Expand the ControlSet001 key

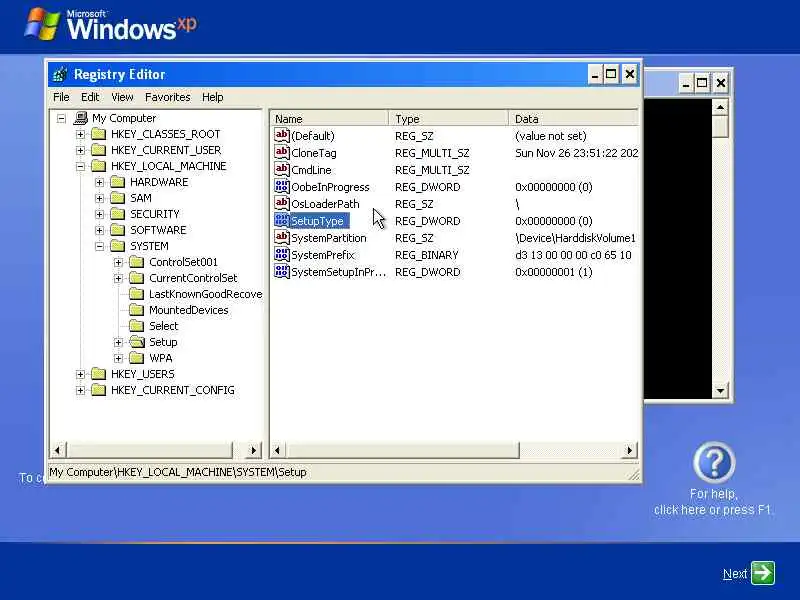point(119,263)
